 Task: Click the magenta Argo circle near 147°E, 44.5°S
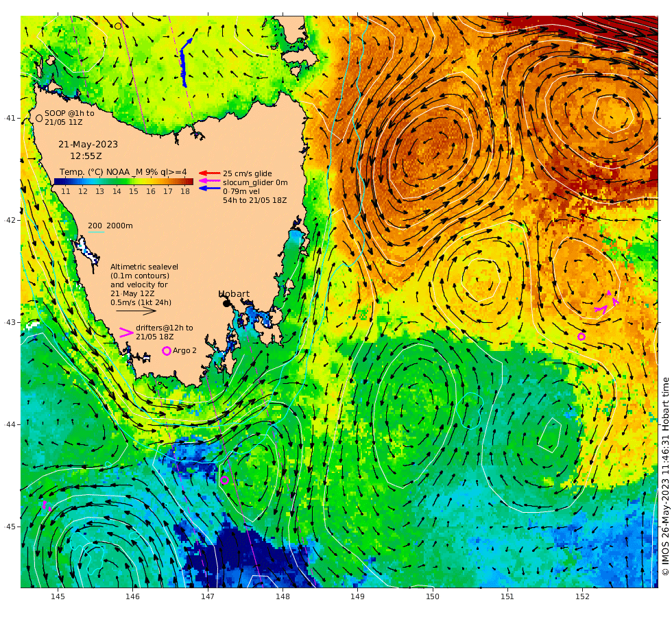pyautogui.click(x=224, y=480)
